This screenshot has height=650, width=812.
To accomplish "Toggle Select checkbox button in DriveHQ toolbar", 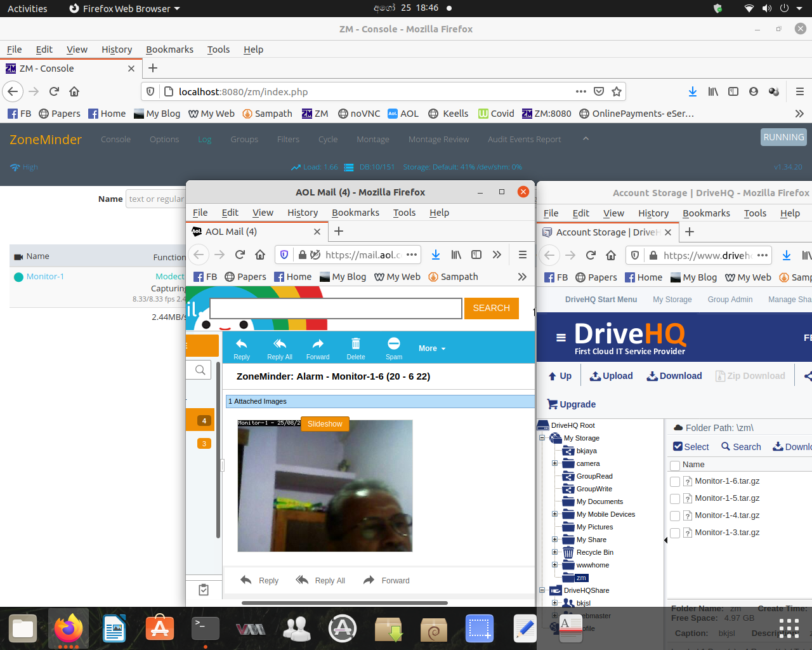I will pos(691,447).
